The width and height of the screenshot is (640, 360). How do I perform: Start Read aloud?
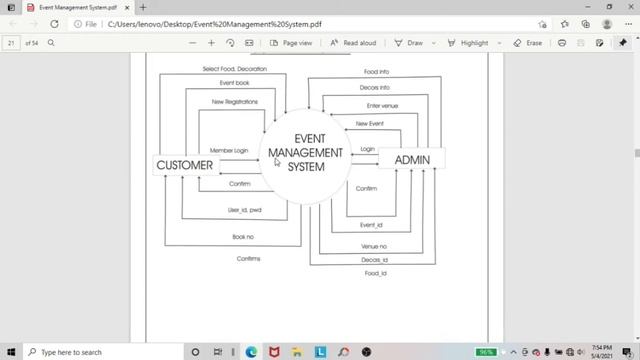353,43
